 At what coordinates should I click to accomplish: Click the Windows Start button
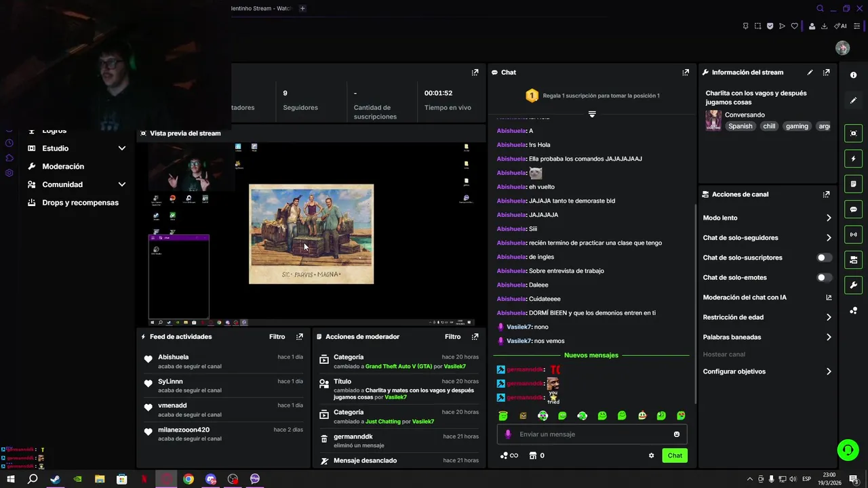click(10, 479)
